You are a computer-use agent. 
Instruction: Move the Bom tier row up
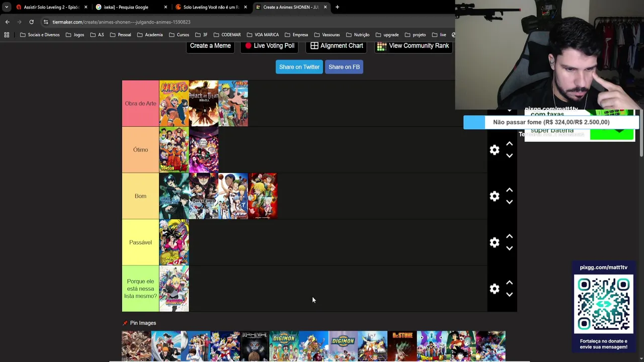(509, 190)
